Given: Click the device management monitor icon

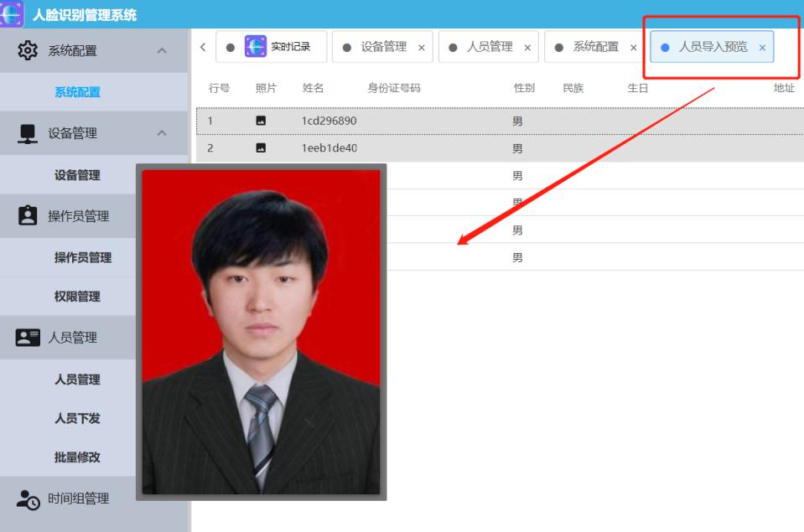Looking at the screenshot, I should pos(28,133).
